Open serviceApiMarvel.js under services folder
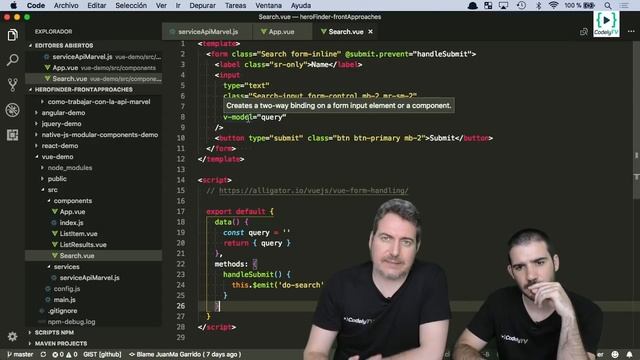The width and height of the screenshot is (640, 360). coord(89,278)
